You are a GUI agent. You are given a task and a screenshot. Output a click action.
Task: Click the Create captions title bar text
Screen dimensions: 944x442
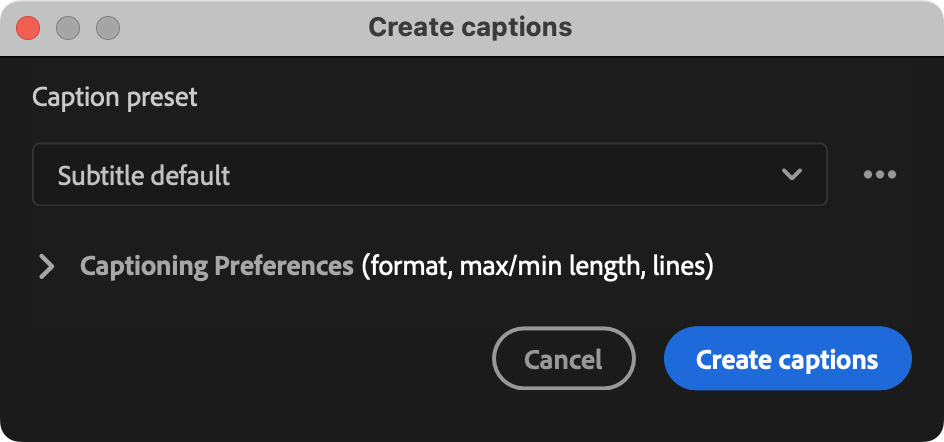click(470, 27)
